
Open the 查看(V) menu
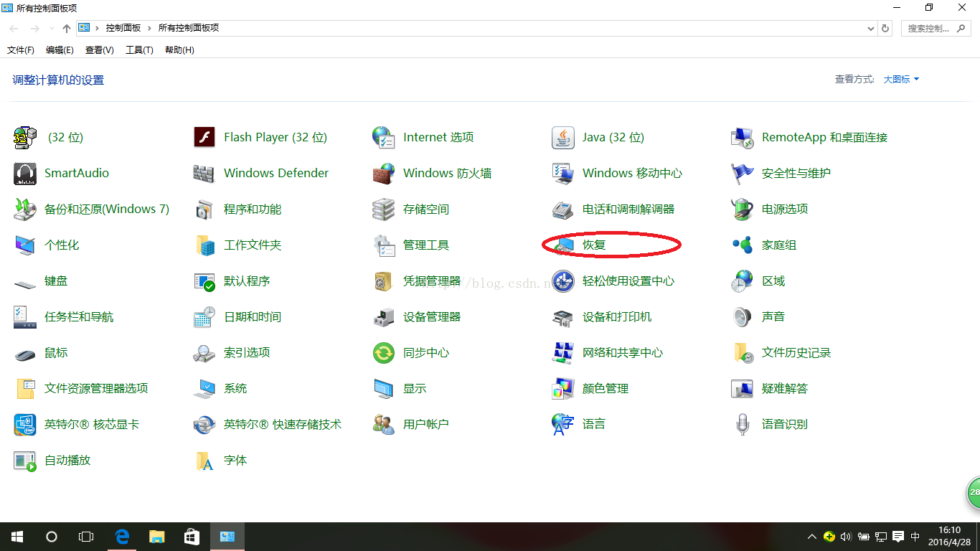point(99,50)
